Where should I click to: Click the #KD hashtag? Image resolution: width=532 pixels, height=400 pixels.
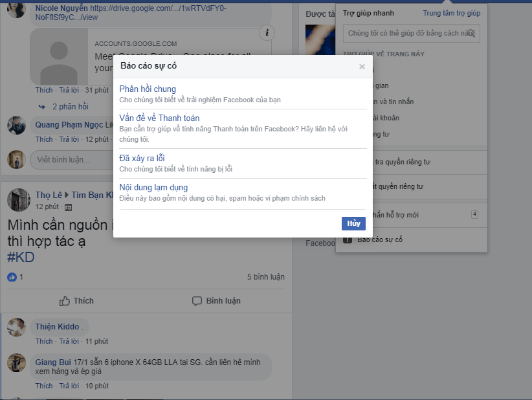pos(21,258)
